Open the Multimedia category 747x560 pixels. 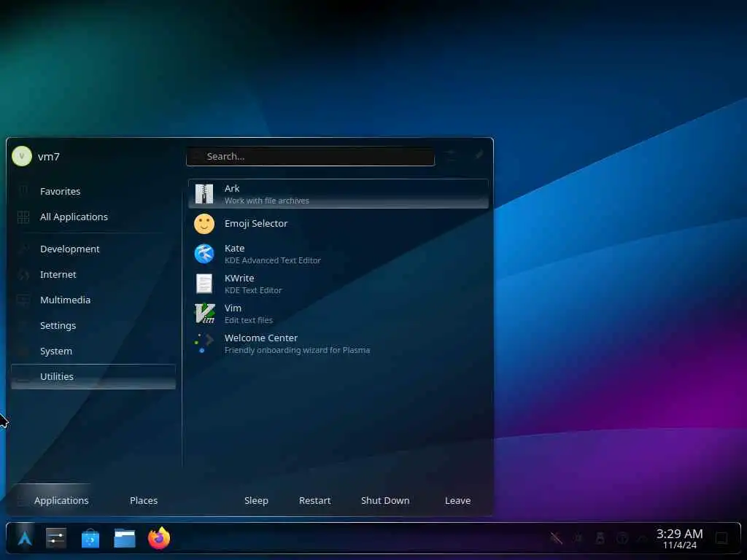(93, 300)
